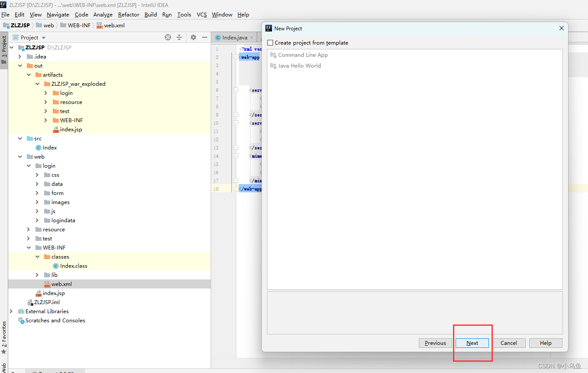Image resolution: width=588 pixels, height=373 pixels.
Task: Click the External Libraries icon
Action: pos(21,311)
